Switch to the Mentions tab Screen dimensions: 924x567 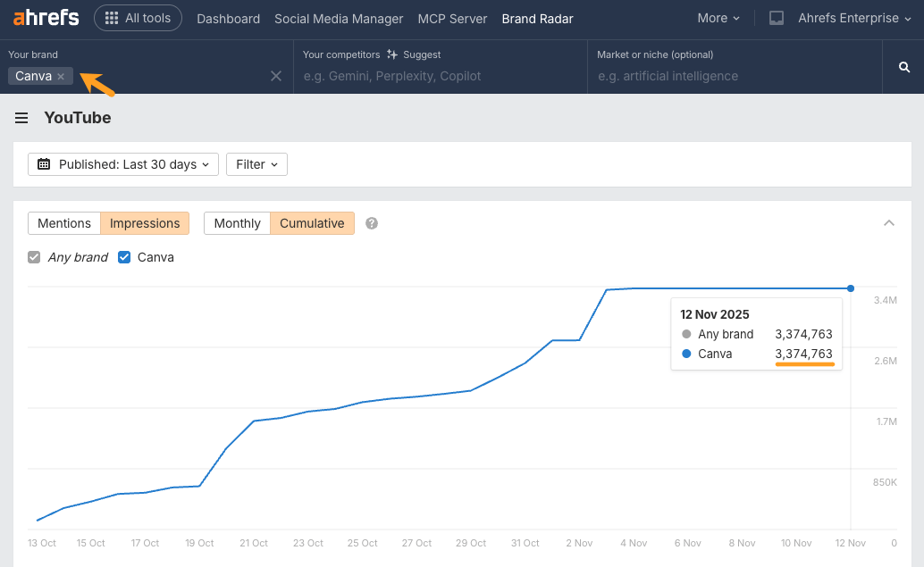pyautogui.click(x=64, y=223)
